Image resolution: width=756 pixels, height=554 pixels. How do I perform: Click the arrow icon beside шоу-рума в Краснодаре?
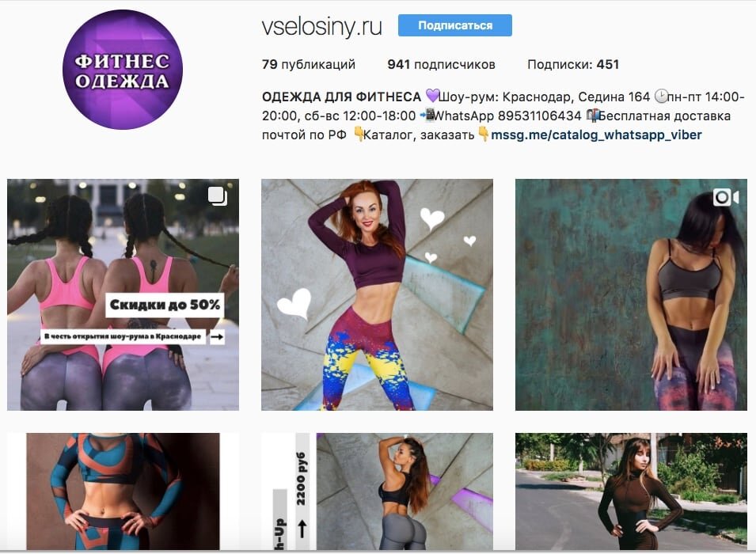[216, 336]
